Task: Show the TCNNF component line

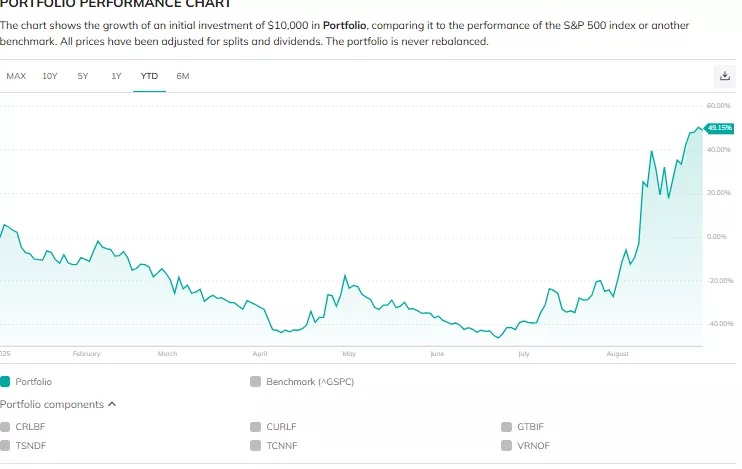Action: click(256, 445)
